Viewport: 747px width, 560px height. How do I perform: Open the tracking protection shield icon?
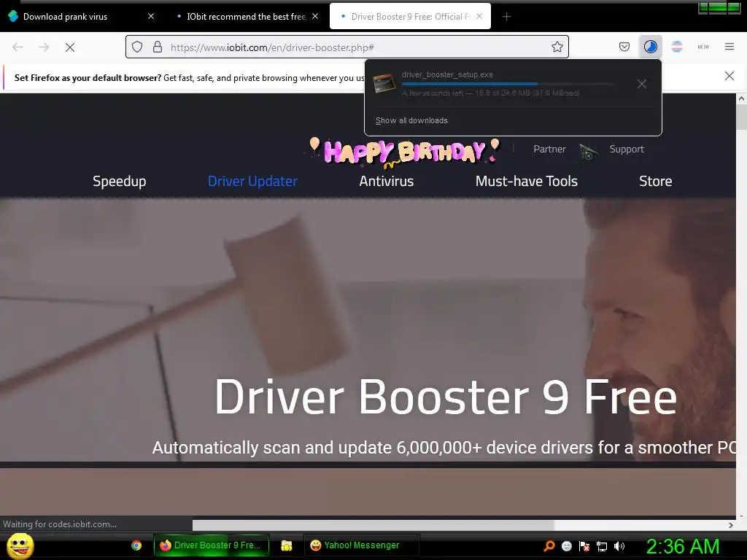pos(137,47)
